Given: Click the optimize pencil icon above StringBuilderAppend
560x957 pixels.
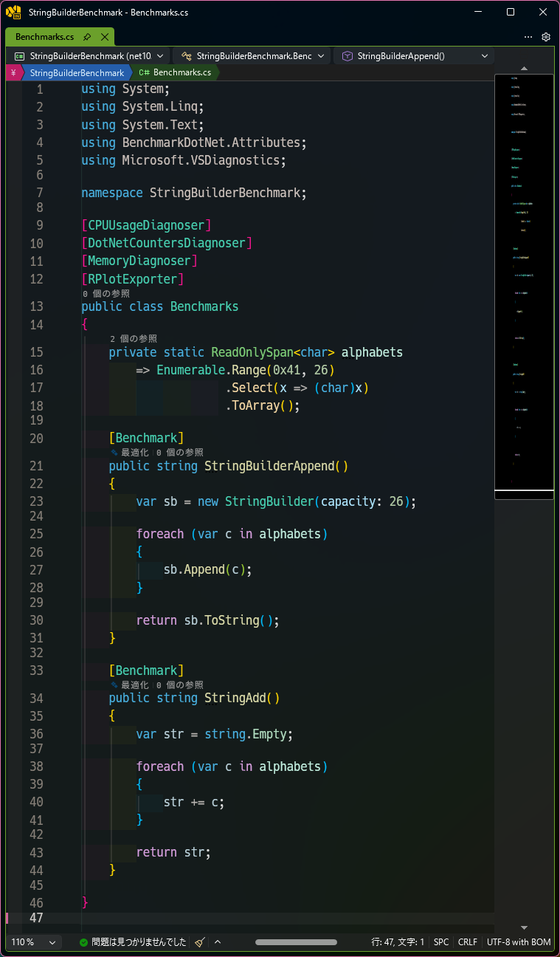Looking at the screenshot, I should tap(114, 452).
